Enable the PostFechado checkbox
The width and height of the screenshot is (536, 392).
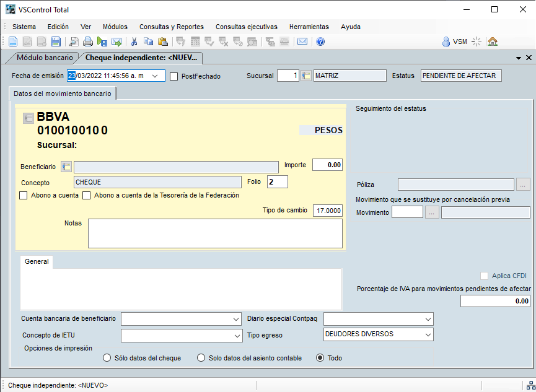[x=174, y=76]
